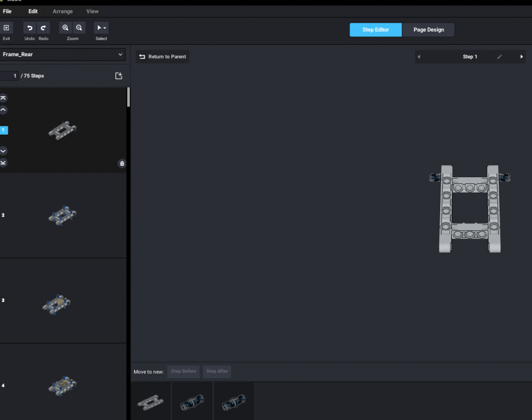Open the Frame_Rear submodel dropdown

tap(62, 55)
